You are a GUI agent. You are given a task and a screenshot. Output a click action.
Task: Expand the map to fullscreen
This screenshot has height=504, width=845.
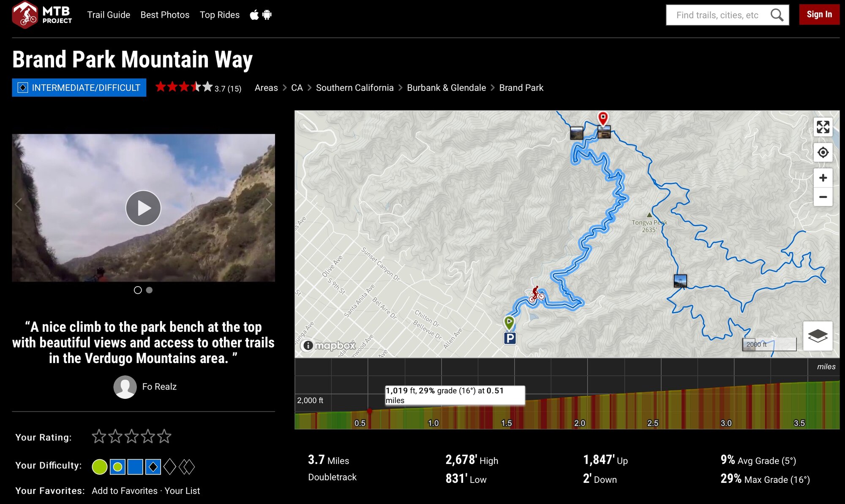click(823, 127)
